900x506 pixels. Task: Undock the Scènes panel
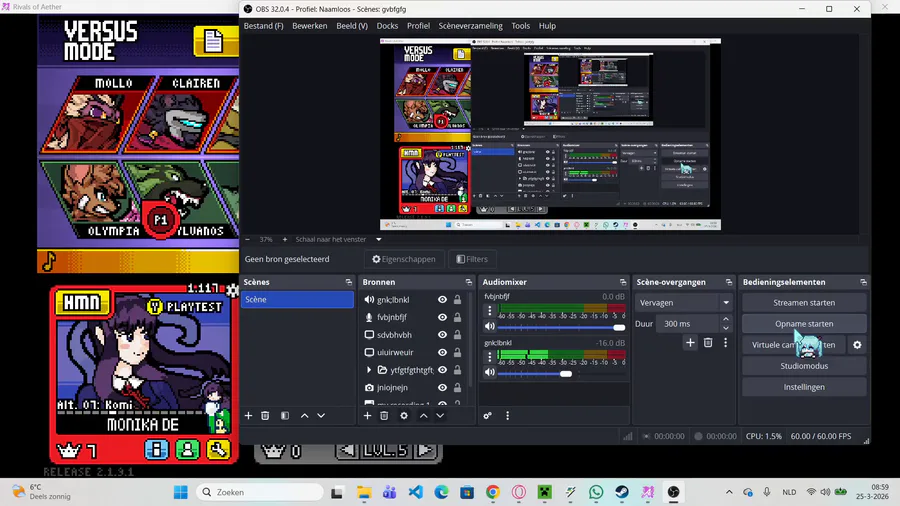pos(348,282)
